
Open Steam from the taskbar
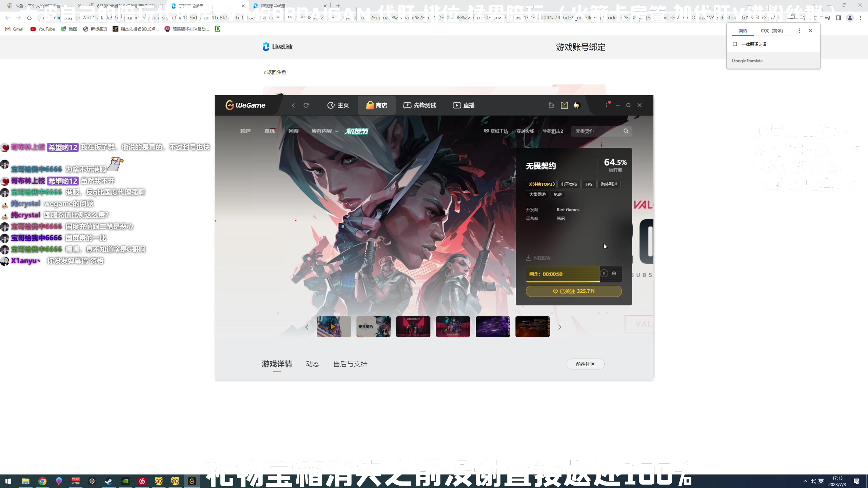click(109, 481)
